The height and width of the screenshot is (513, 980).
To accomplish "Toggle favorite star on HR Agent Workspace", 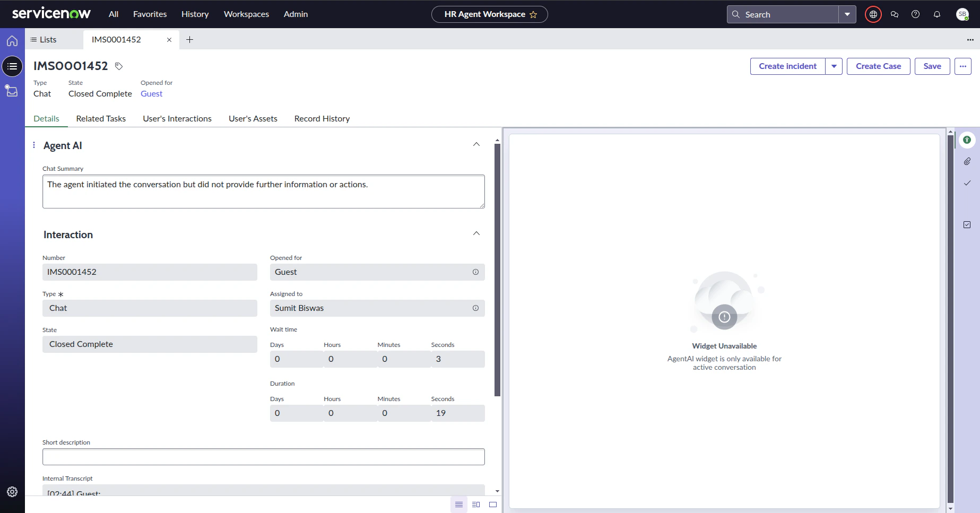I will [533, 14].
